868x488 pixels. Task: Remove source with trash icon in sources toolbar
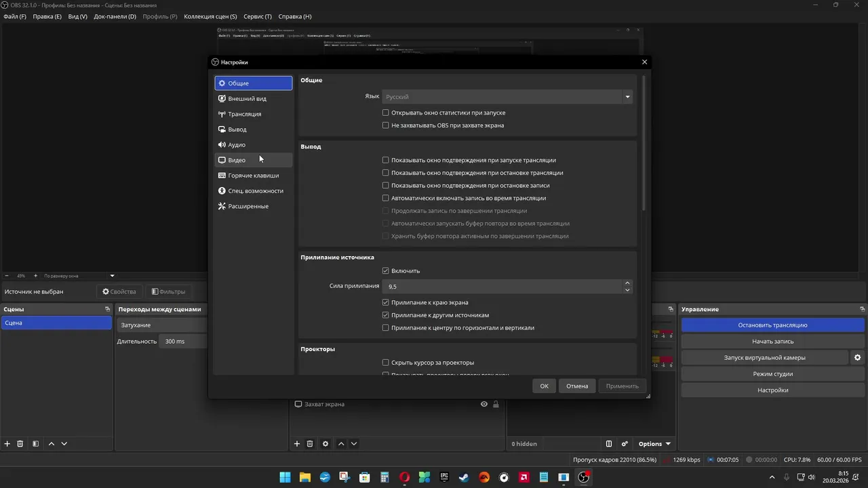coord(310,444)
